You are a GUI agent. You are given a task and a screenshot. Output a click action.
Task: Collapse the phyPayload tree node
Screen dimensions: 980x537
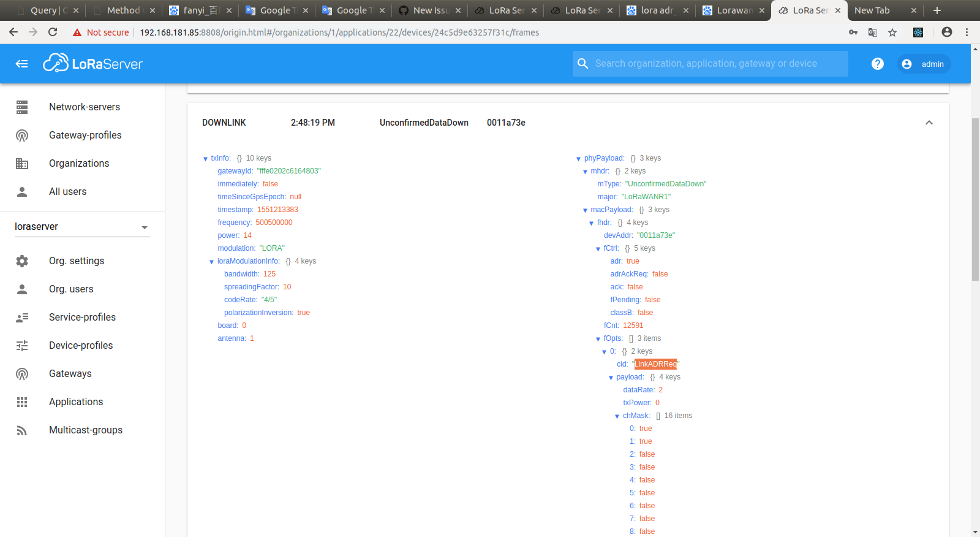point(579,159)
